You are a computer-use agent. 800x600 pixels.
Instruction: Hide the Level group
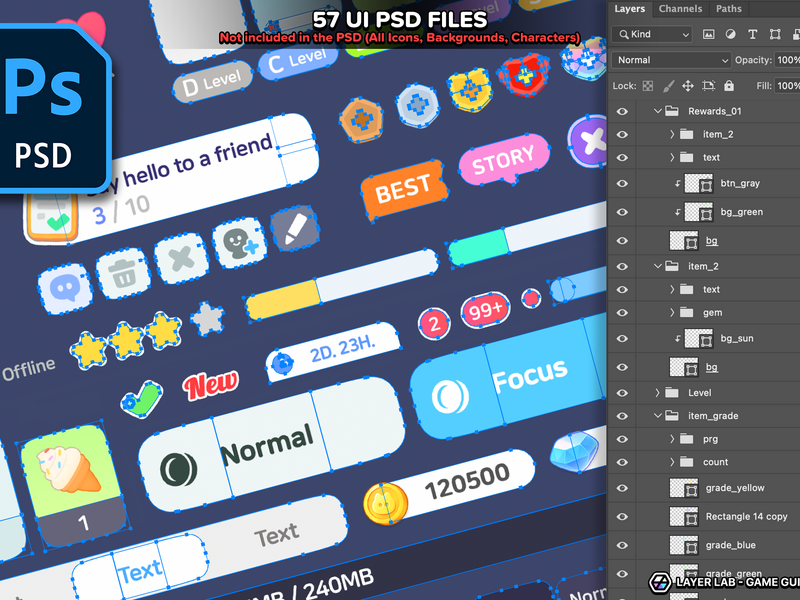622,393
